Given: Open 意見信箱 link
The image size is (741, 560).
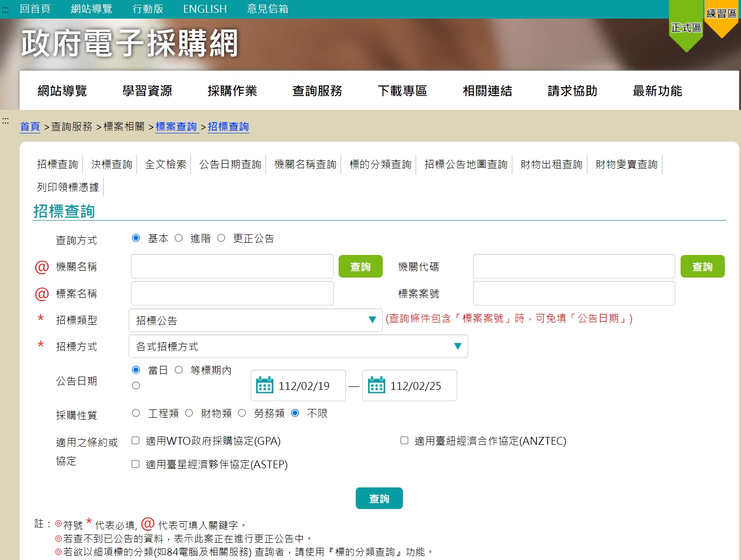Looking at the screenshot, I should [268, 9].
